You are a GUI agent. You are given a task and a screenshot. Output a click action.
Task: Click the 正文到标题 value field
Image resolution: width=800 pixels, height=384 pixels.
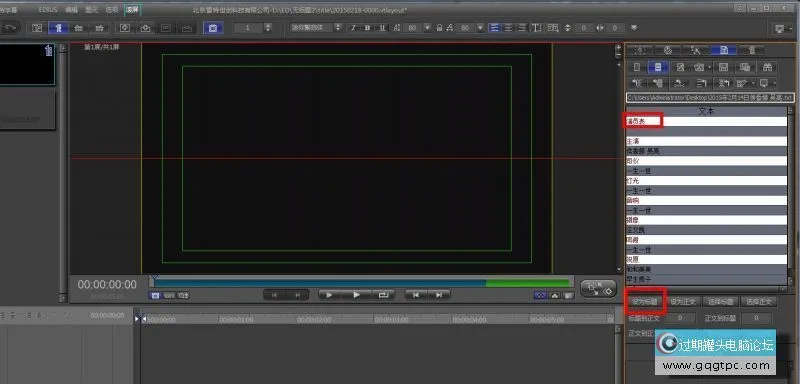point(756,318)
